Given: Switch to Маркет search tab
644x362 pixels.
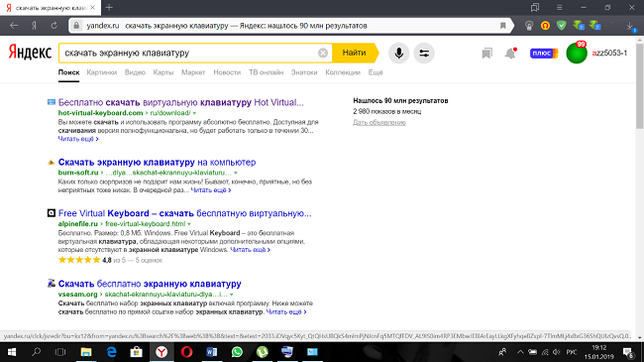Looking at the screenshot, I should (193, 72).
